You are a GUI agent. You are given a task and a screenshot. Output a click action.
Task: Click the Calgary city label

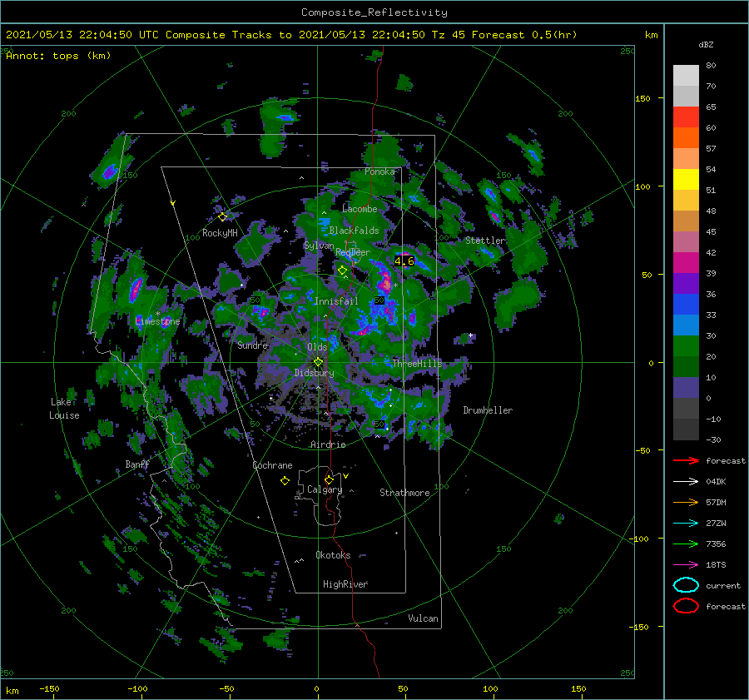(325, 489)
